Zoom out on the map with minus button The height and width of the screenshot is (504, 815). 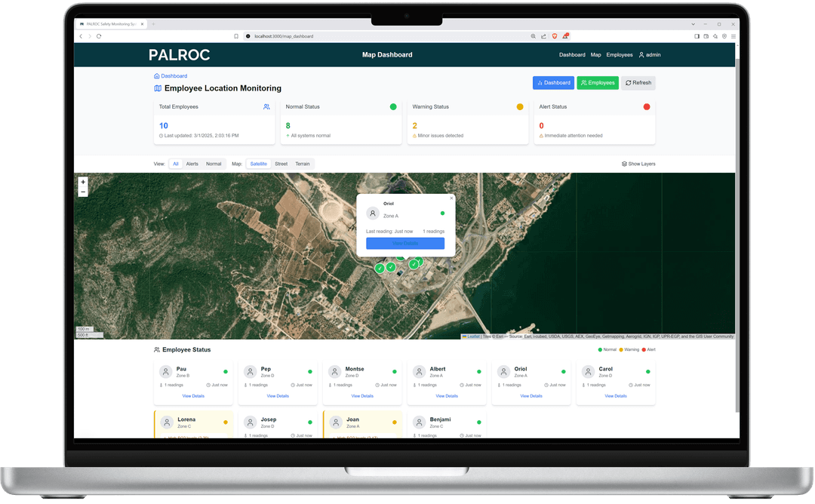83,192
